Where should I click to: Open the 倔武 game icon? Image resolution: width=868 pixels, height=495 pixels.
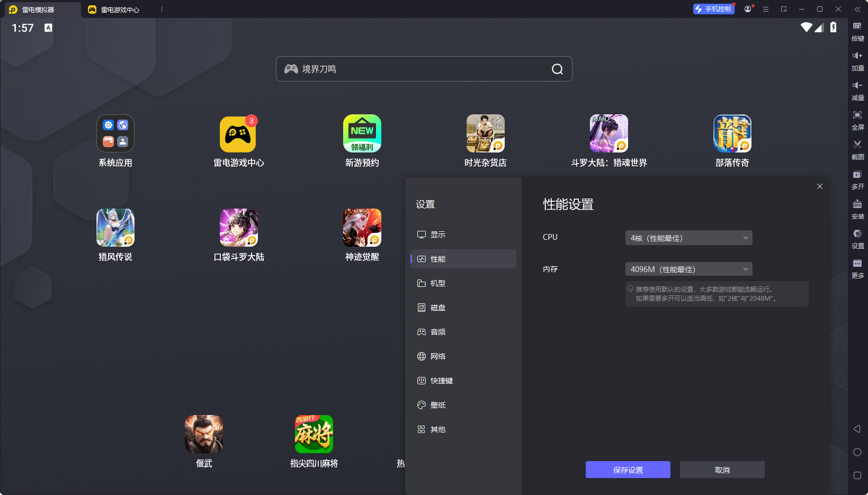pos(204,434)
